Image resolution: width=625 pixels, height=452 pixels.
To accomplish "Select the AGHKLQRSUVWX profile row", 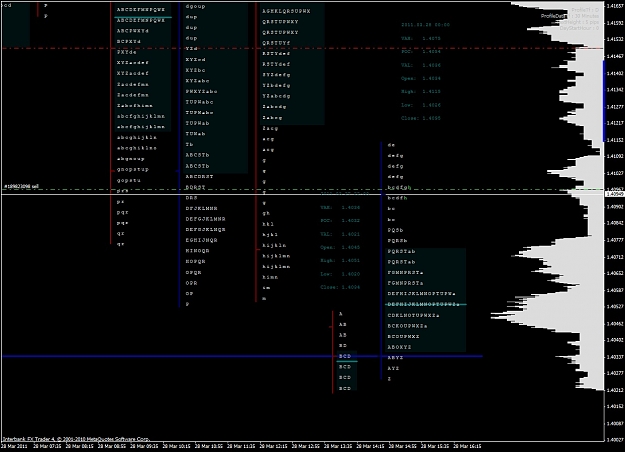I will [286, 11].
